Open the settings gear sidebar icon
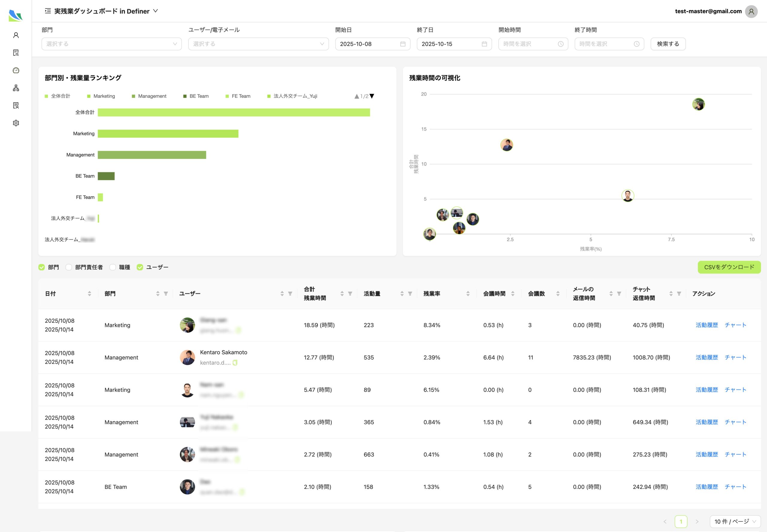The image size is (767, 532). pos(16,123)
